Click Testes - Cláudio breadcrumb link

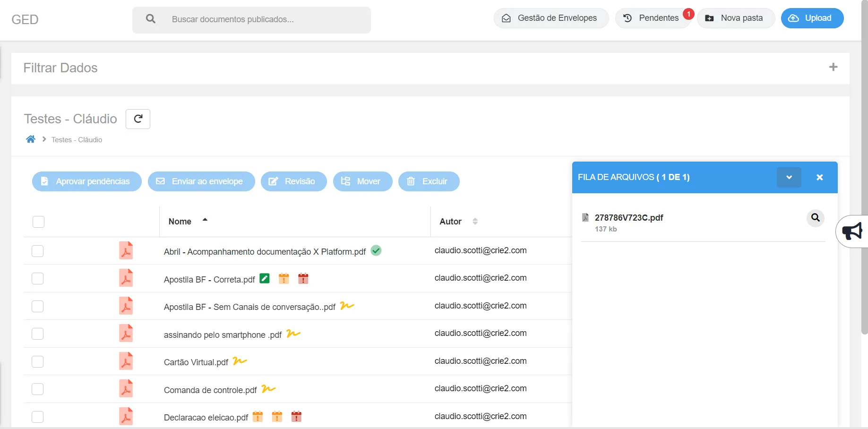click(x=77, y=140)
